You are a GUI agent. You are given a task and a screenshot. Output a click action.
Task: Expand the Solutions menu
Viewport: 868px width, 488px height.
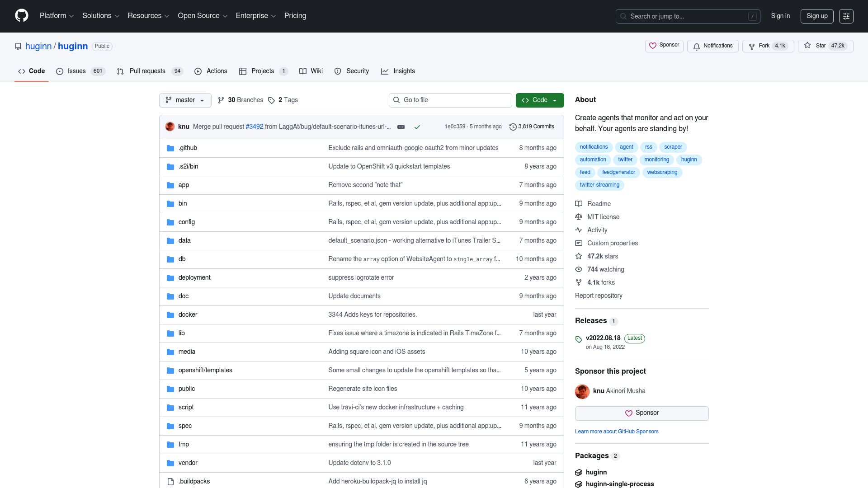click(x=101, y=16)
